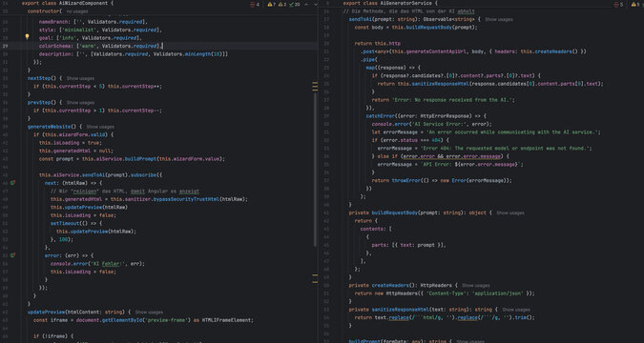Click the 'minimalist' string value
644x343 pixels.
point(79,30)
